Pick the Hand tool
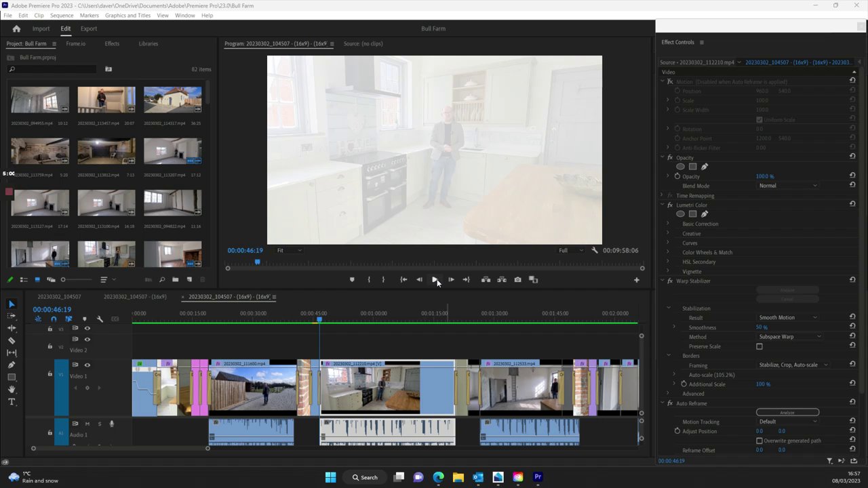This screenshot has width=868, height=488. coord(12,390)
